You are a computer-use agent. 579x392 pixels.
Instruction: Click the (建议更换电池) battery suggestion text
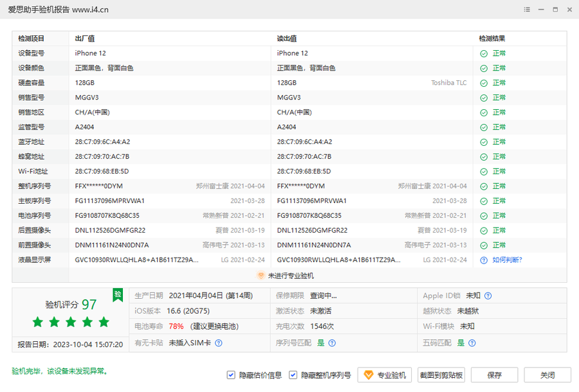214,326
